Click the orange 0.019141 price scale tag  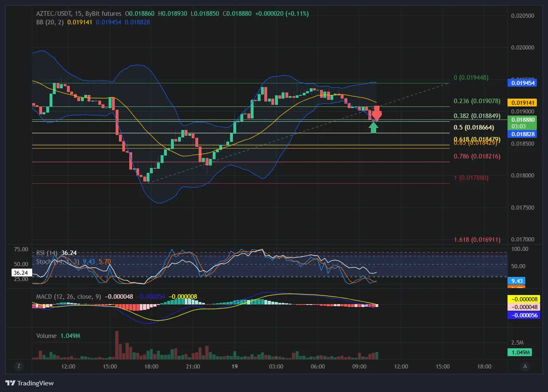click(522, 103)
